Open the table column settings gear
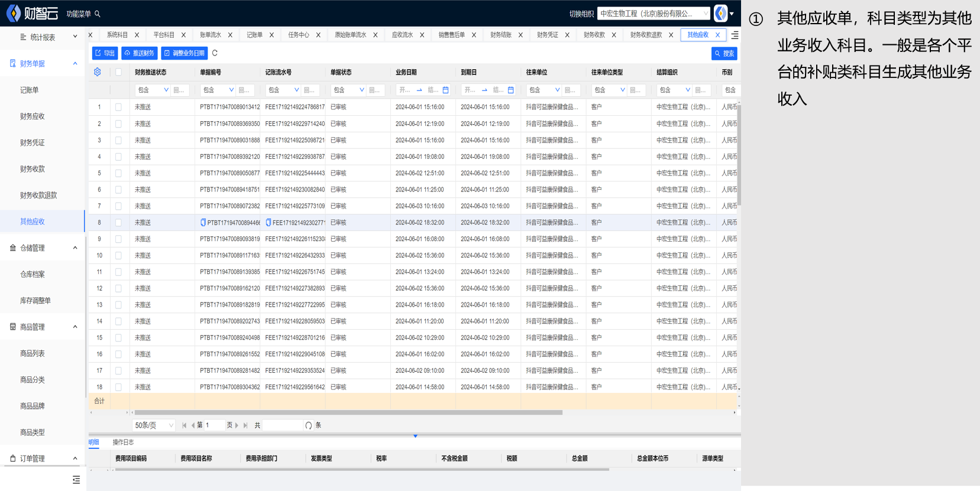 pos(98,72)
